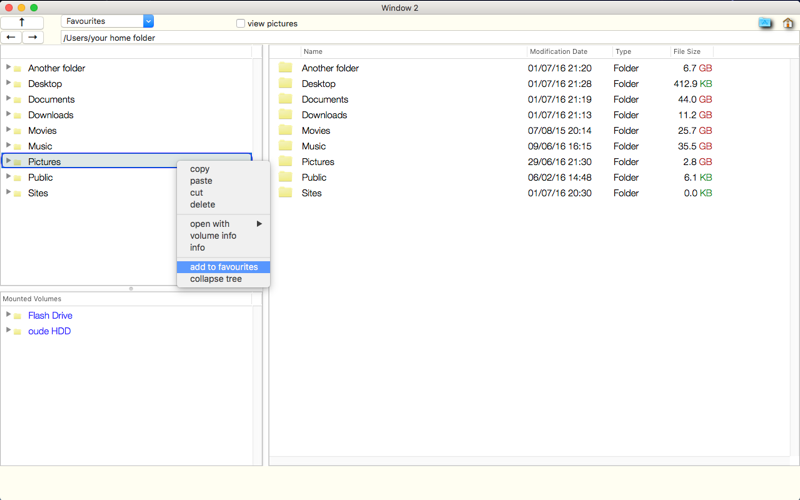
Task: Click the Public folder icon in file list
Action: [285, 177]
